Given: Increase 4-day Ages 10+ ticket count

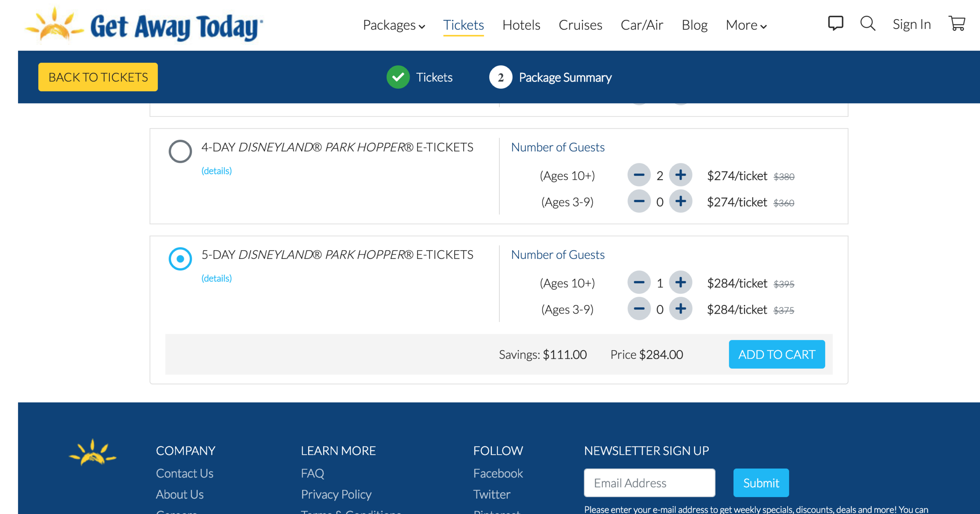Looking at the screenshot, I should 681,175.
